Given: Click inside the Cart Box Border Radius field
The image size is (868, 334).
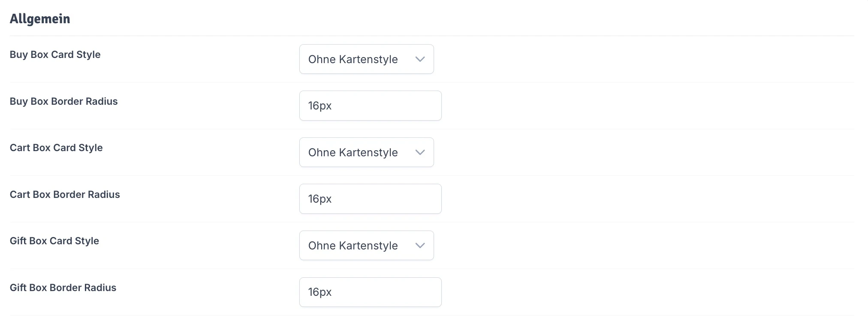Looking at the screenshot, I should [370, 198].
